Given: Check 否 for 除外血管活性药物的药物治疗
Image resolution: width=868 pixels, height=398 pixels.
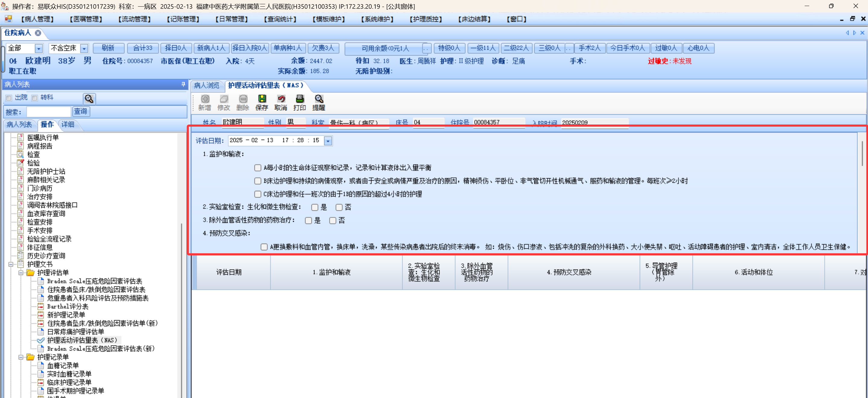Looking at the screenshot, I should tap(333, 220).
